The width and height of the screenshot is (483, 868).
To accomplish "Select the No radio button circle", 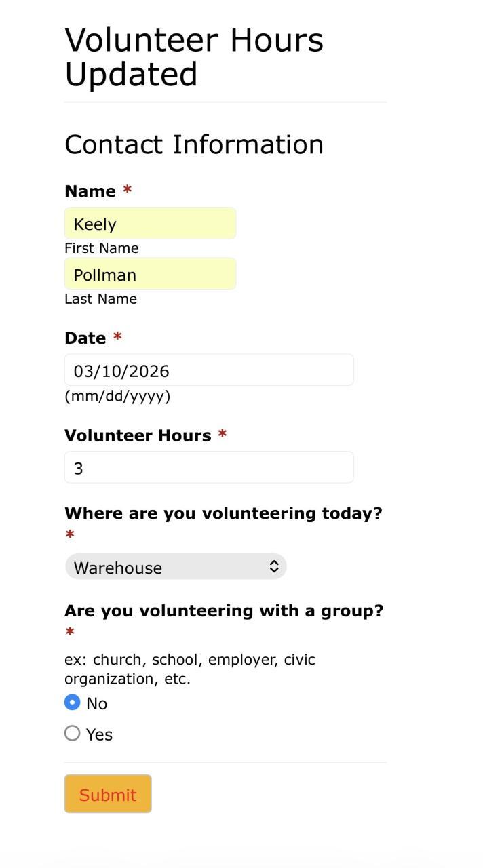I will [73, 703].
